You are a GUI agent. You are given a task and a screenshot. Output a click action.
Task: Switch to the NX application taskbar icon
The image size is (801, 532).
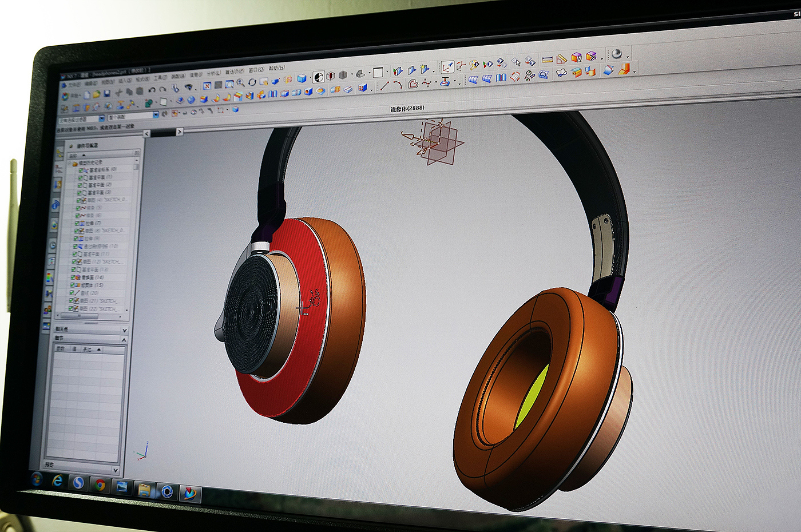point(189,493)
